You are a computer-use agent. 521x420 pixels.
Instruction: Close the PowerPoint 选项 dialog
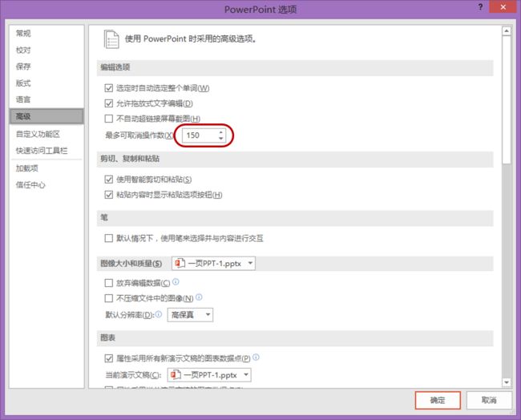point(503,7)
